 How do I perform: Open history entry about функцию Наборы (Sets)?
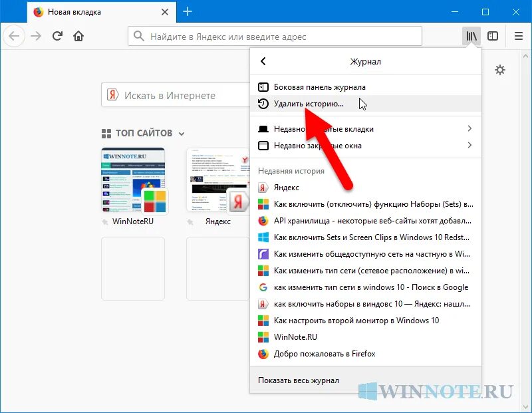pyautogui.click(x=366, y=204)
